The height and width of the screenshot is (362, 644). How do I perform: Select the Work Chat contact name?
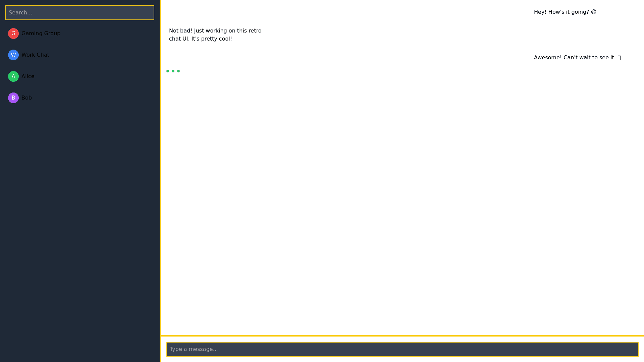coord(35,55)
